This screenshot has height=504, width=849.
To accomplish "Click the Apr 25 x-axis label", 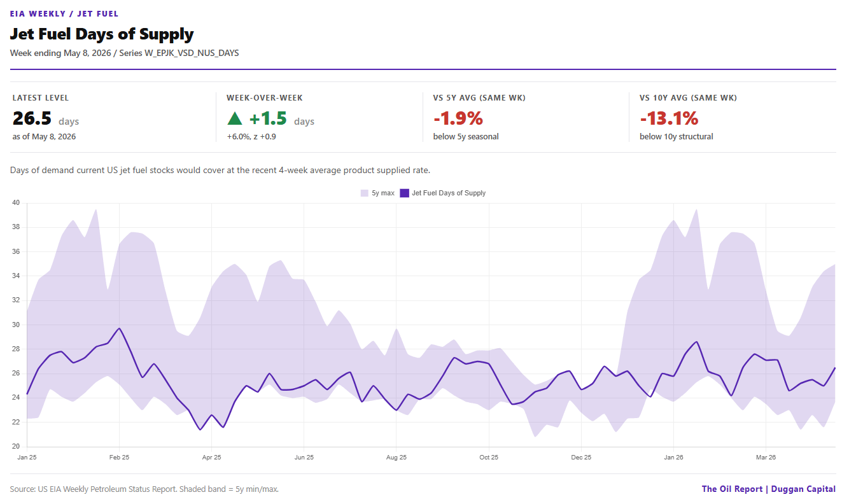I will tap(211, 457).
